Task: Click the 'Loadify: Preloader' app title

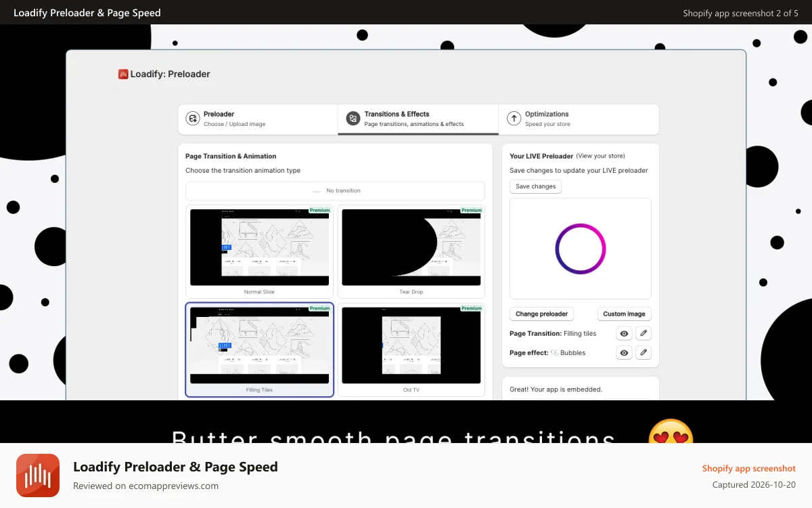Action: point(171,75)
